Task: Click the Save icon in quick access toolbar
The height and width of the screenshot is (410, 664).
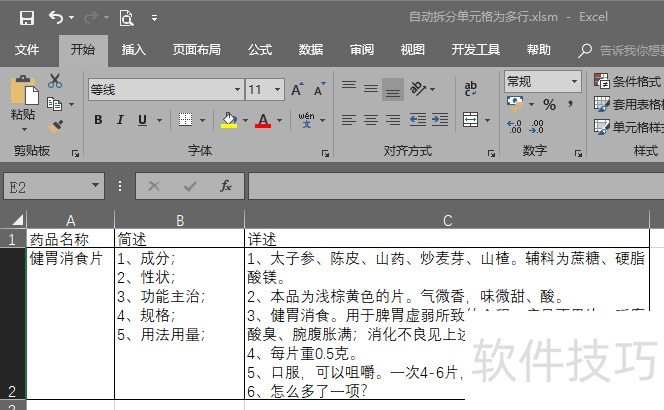Action: click(x=27, y=18)
